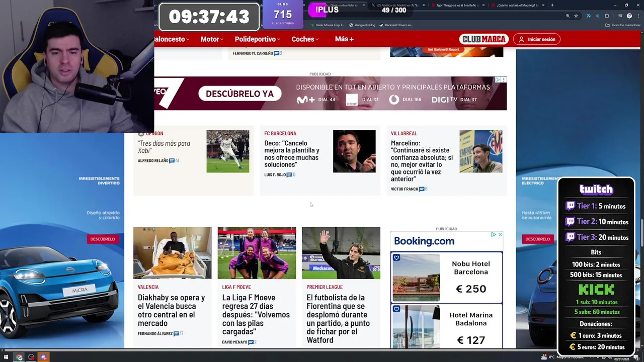This screenshot has width=644, height=362.
Task: Click the Diakhaby hospital photo
Action: pyautogui.click(x=173, y=253)
